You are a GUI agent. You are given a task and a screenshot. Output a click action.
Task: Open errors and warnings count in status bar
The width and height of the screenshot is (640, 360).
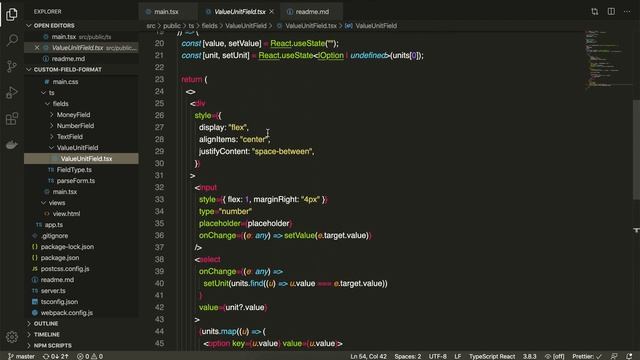90,356
